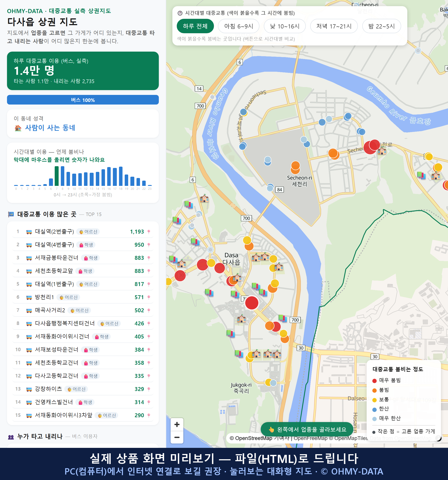Click the sign icon beside 대중교통 이용 많은 곳
The height and width of the screenshot is (480, 448).
tap(11, 214)
